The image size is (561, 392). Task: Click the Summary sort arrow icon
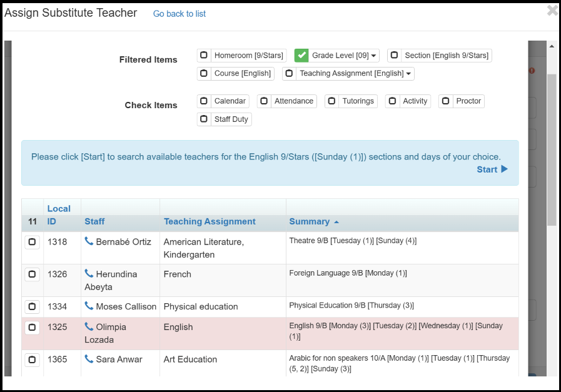(x=336, y=222)
